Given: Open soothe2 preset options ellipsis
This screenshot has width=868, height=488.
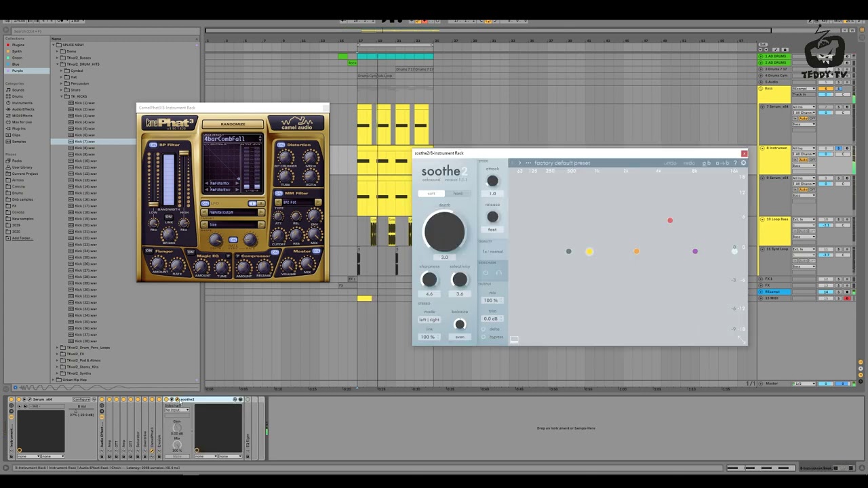Looking at the screenshot, I should click(528, 163).
